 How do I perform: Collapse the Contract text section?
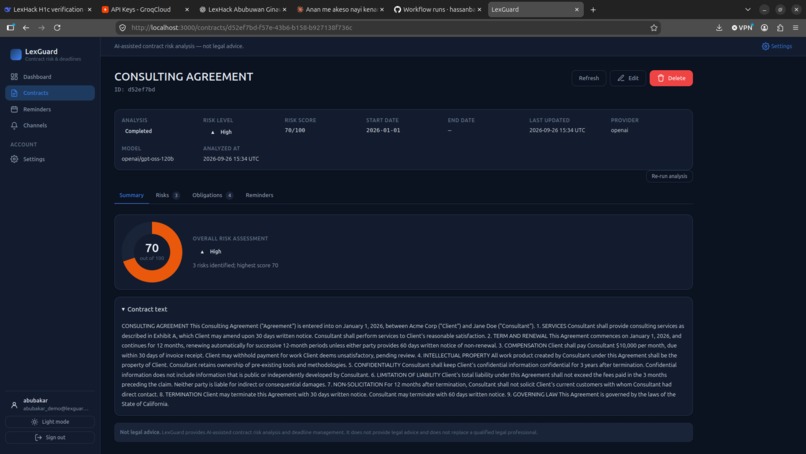[144, 310]
